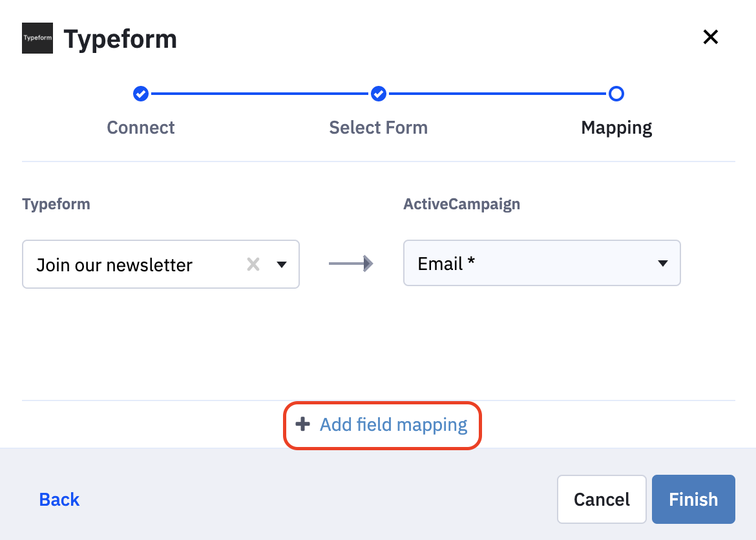Select the Connect step label
The image size is (756, 540).
click(141, 128)
